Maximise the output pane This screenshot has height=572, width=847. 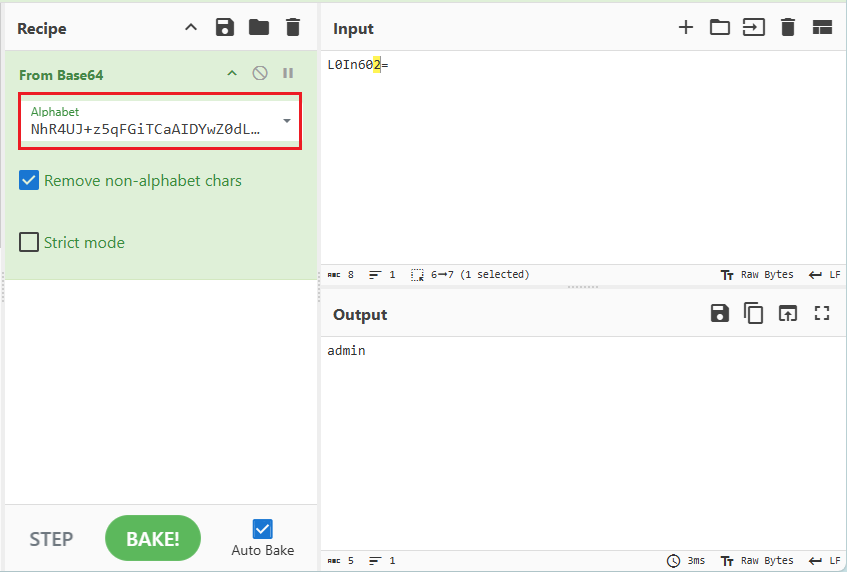click(x=822, y=314)
